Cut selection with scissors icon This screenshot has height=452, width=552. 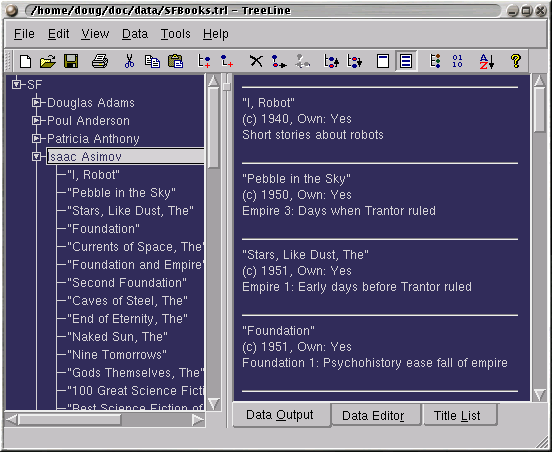click(130, 62)
